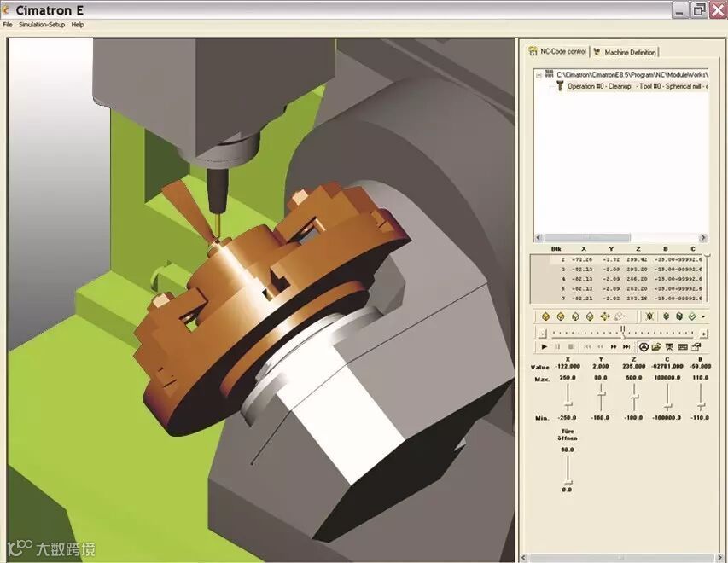Click the fourth wireframe cube view icon
728x563 pixels.
590,316
